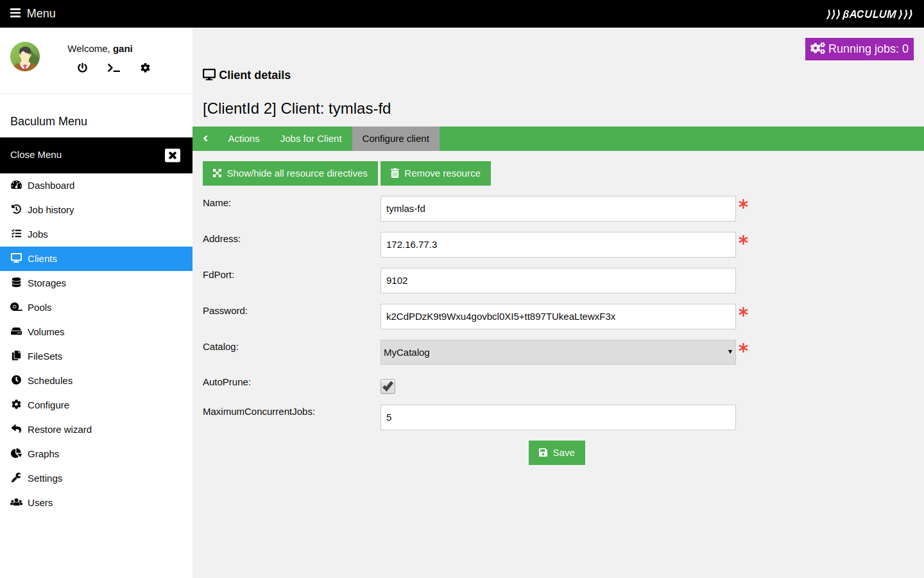The height and width of the screenshot is (578, 924).
Task: Click the Users group icon
Action: click(16, 502)
